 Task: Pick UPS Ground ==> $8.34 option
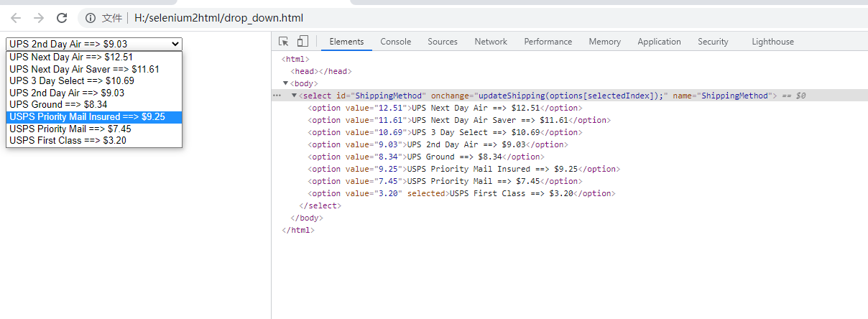[94, 104]
